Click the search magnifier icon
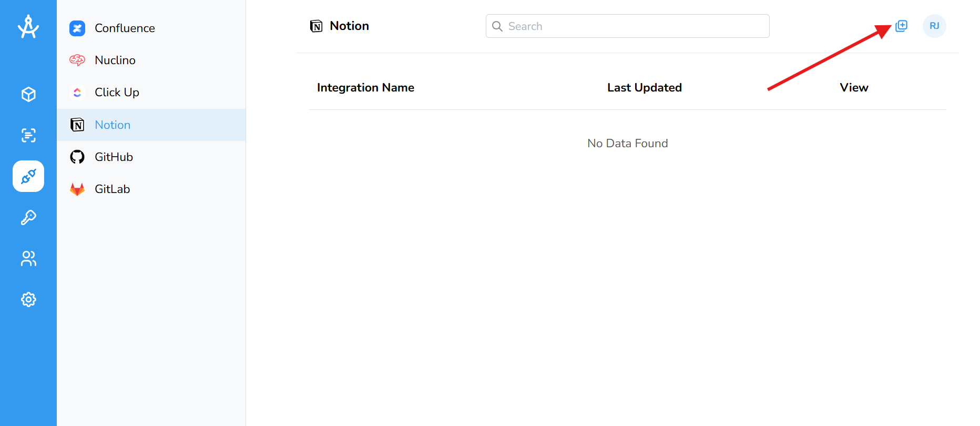 click(x=497, y=26)
